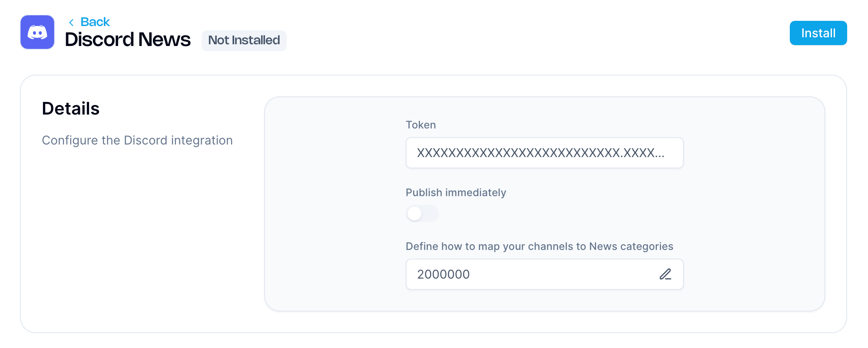Click the Token field label

(421, 125)
